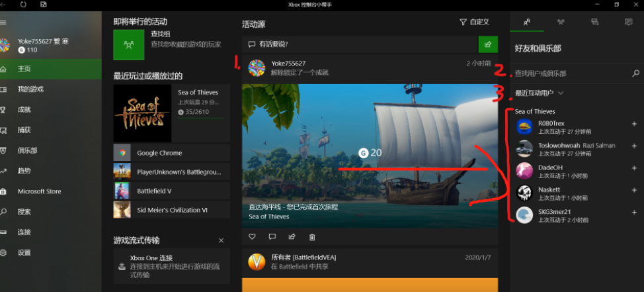Add SKG3mer21 with plus button
The width and height of the screenshot is (644, 292).
[x=634, y=213]
